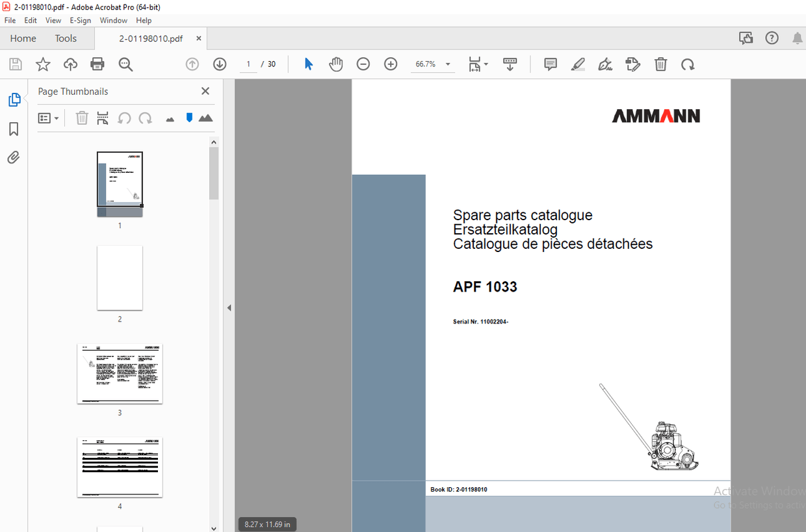Open the Attachments panel
The height and width of the screenshot is (532, 806).
13,157
